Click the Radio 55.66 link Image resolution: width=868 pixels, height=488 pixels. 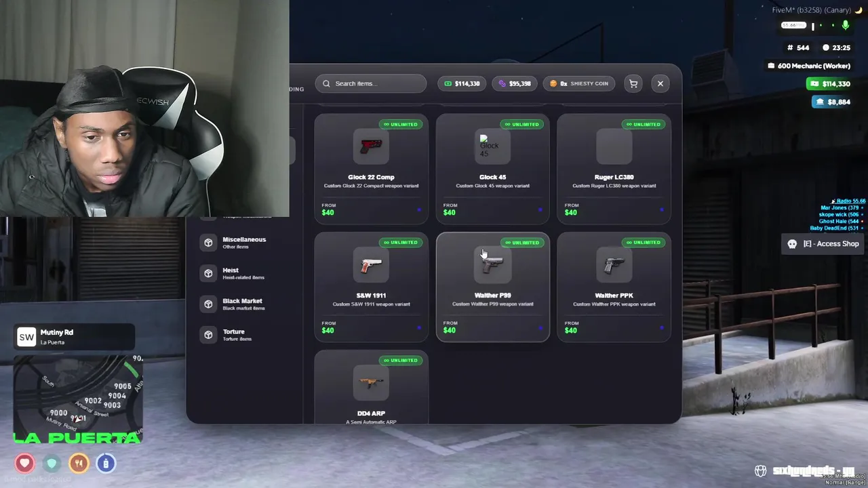pyautogui.click(x=850, y=201)
